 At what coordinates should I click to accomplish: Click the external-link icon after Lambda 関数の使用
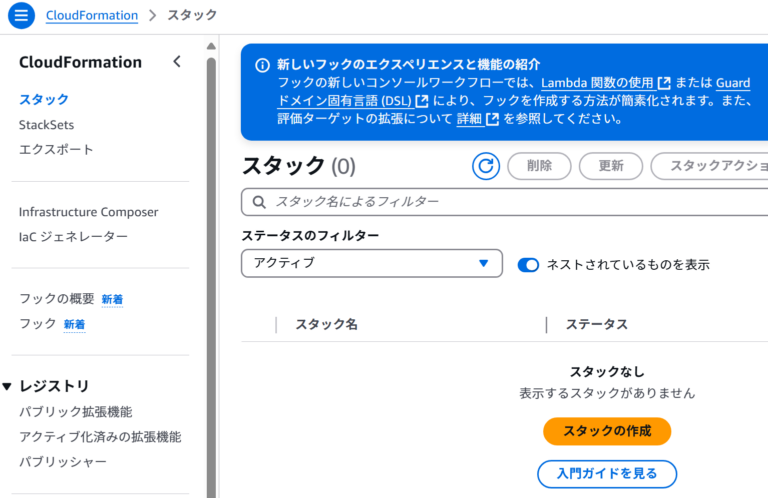[664, 83]
